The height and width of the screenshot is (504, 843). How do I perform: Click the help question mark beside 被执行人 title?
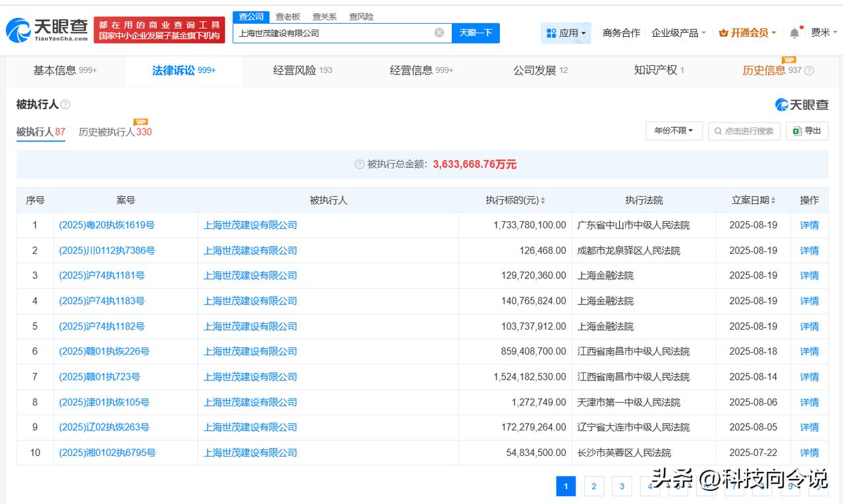[x=65, y=105]
